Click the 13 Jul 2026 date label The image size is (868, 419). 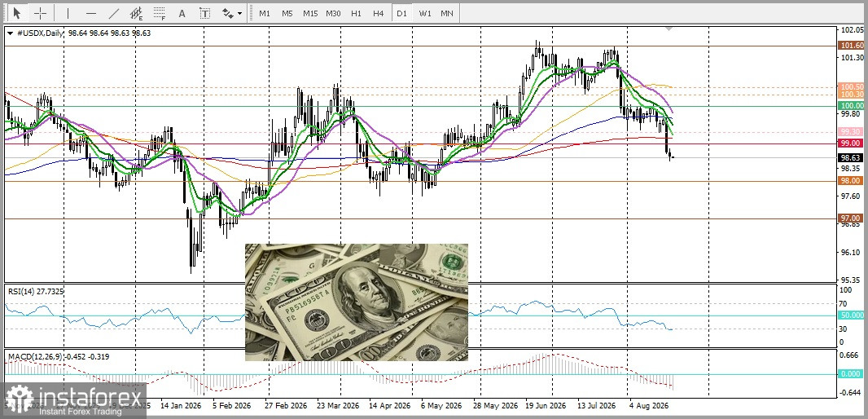596,405
